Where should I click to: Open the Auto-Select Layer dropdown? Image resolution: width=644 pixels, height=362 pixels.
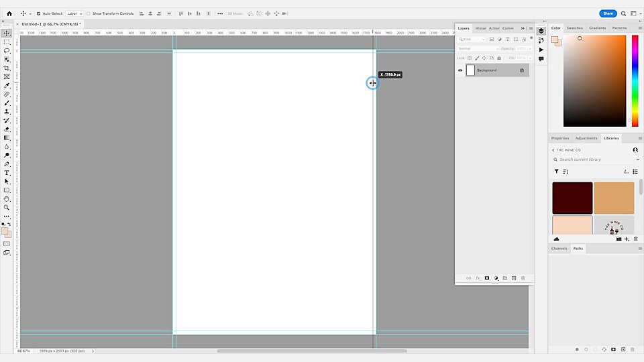74,13
